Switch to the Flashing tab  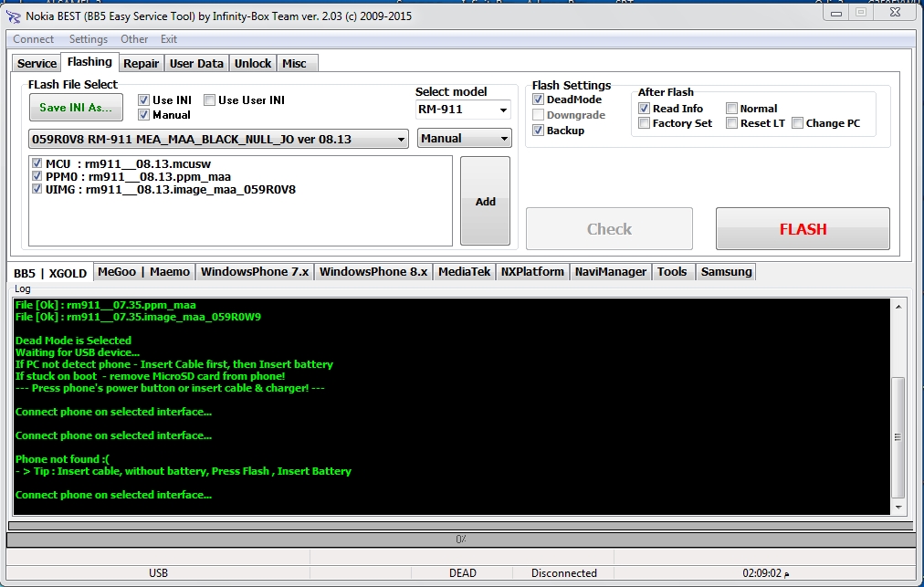click(89, 62)
